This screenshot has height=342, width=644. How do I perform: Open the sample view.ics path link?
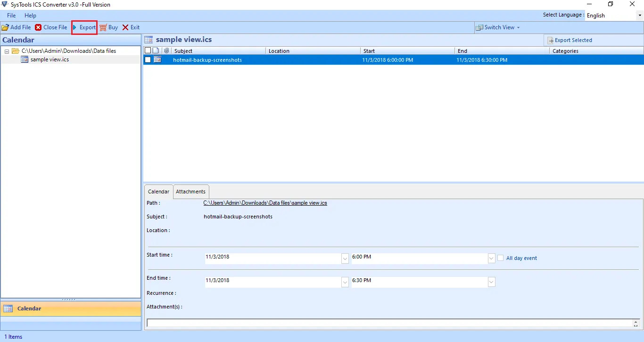pyautogui.click(x=265, y=203)
